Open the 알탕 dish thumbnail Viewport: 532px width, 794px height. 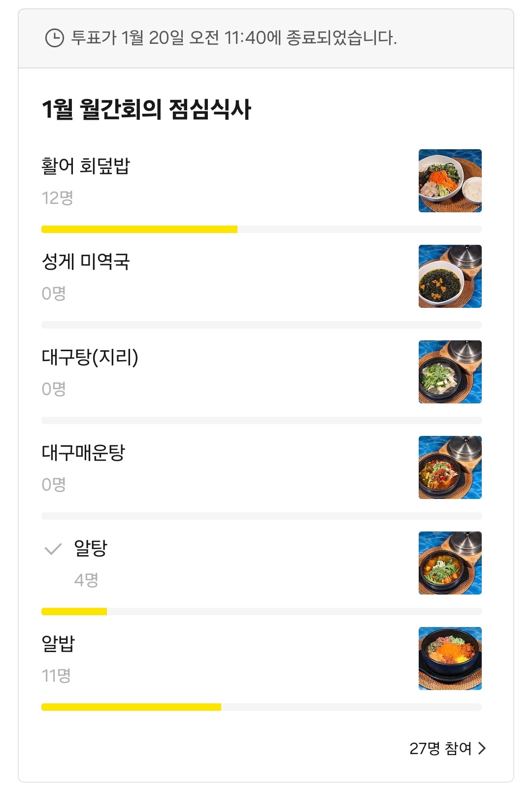(x=450, y=563)
